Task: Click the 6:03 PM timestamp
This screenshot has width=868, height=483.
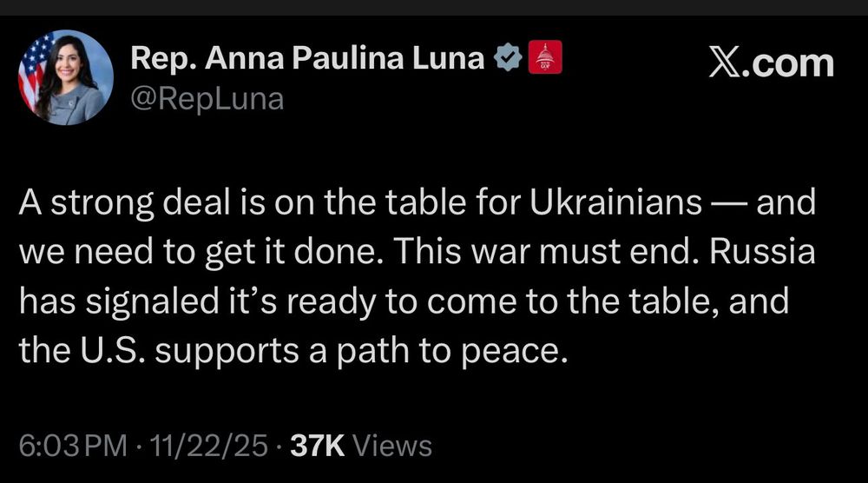Action: click(73, 446)
